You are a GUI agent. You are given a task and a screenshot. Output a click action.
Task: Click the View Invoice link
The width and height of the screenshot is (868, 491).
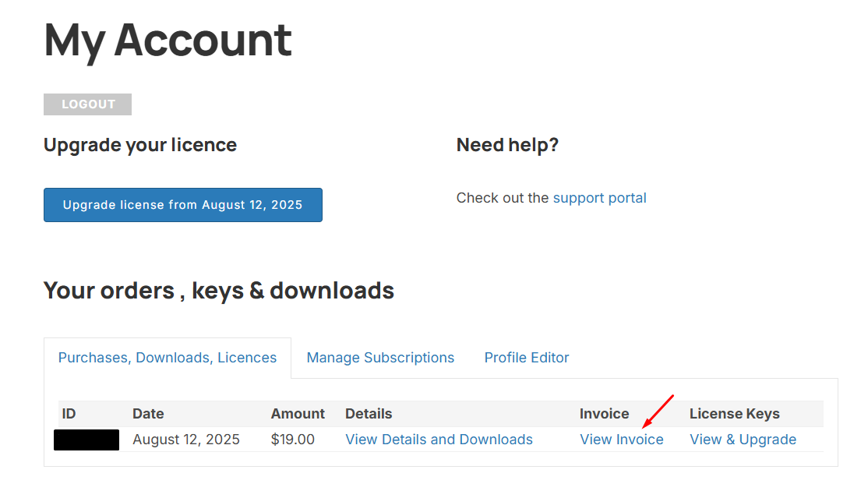tap(621, 439)
